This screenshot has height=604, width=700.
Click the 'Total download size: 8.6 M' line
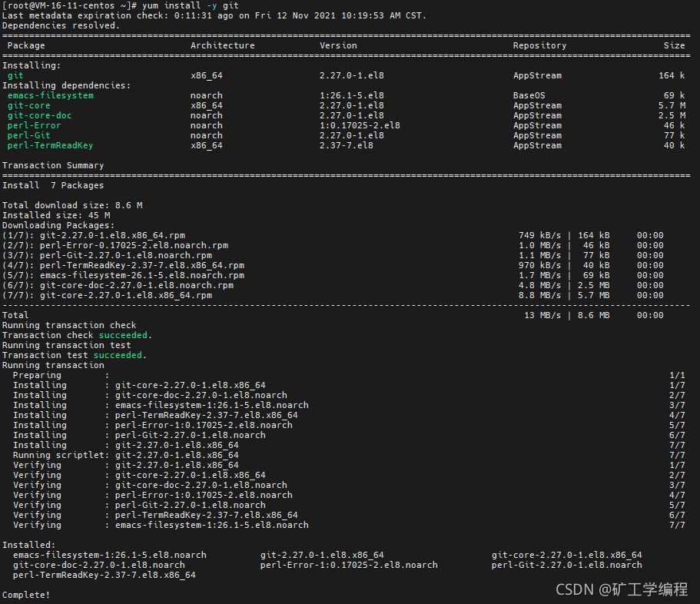(x=72, y=205)
